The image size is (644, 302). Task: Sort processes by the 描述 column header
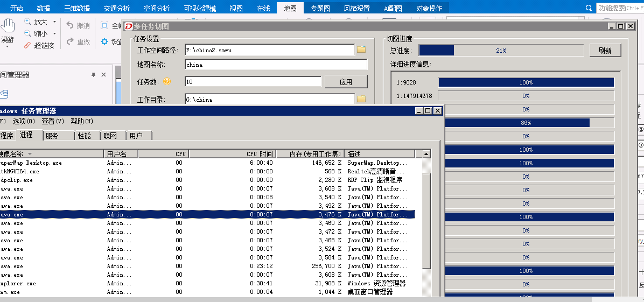[x=380, y=154]
